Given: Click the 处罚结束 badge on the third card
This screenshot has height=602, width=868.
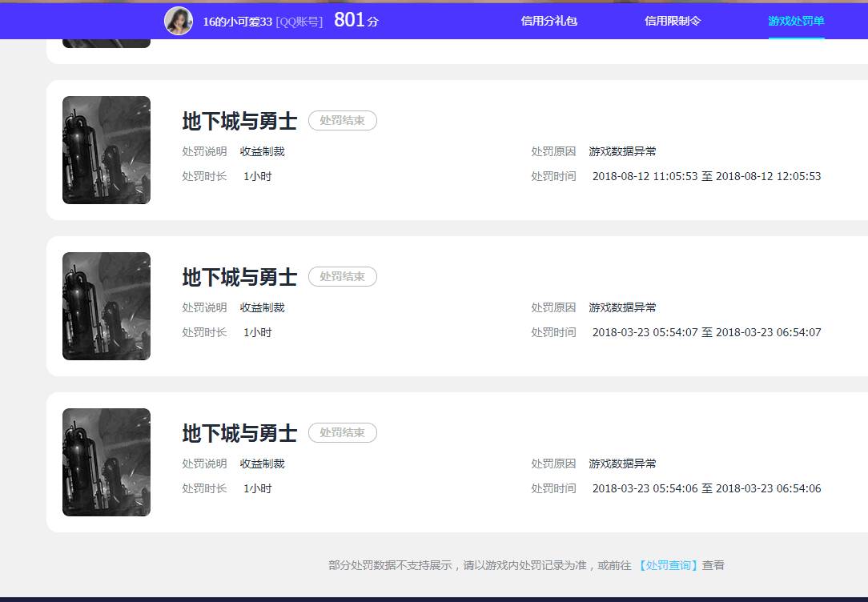Looking at the screenshot, I should point(343,432).
